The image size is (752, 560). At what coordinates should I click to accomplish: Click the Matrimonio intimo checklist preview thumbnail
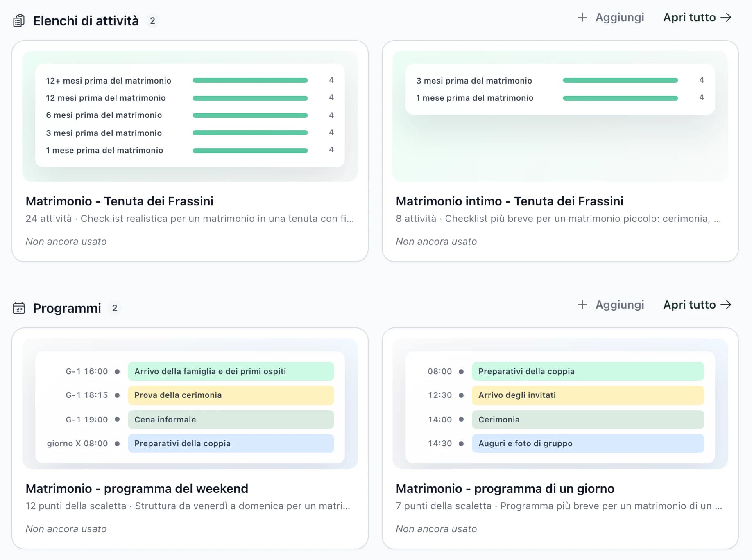point(560,116)
